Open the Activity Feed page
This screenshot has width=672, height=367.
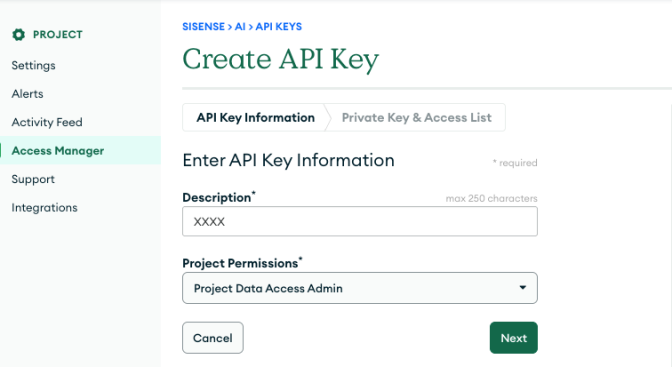[47, 122]
